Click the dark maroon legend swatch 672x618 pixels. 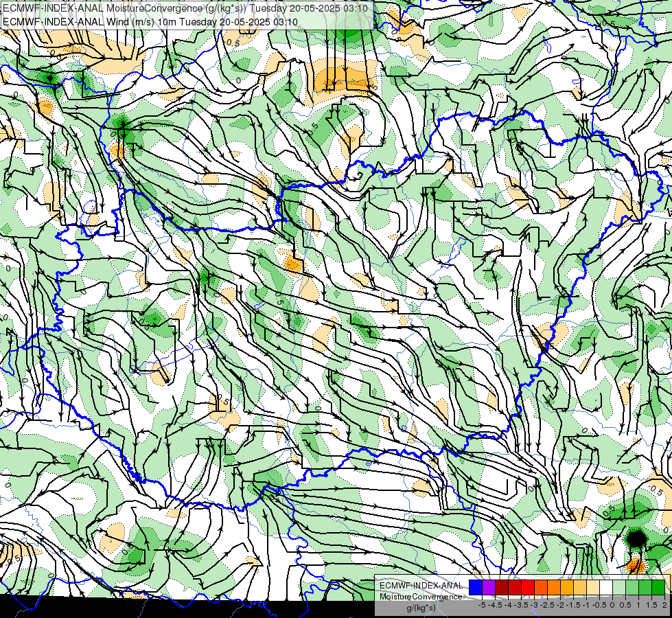502,587
